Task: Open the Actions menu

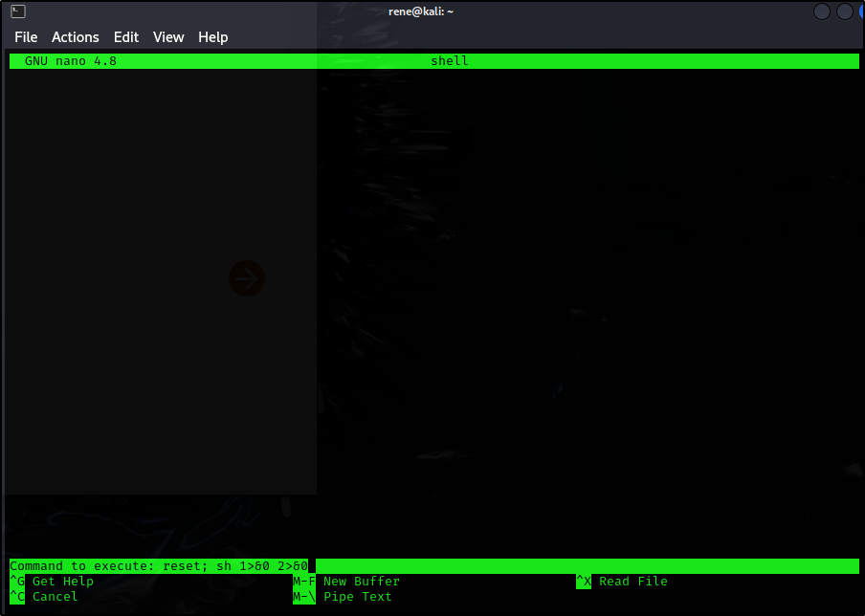Action: tap(75, 37)
